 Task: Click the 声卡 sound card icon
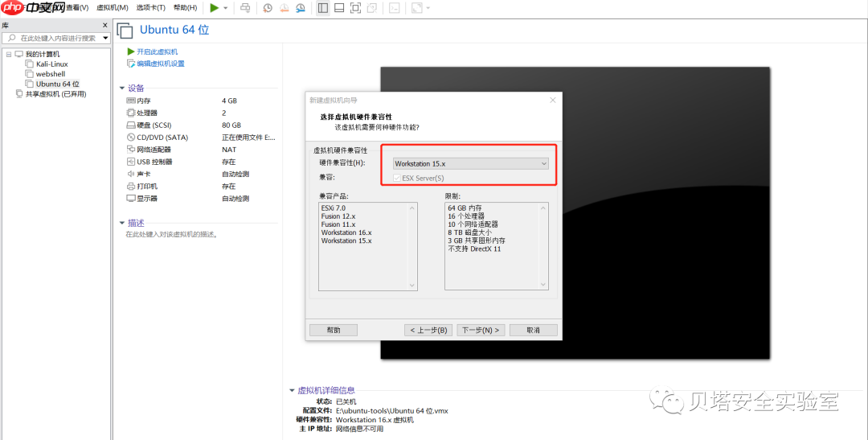tap(131, 174)
